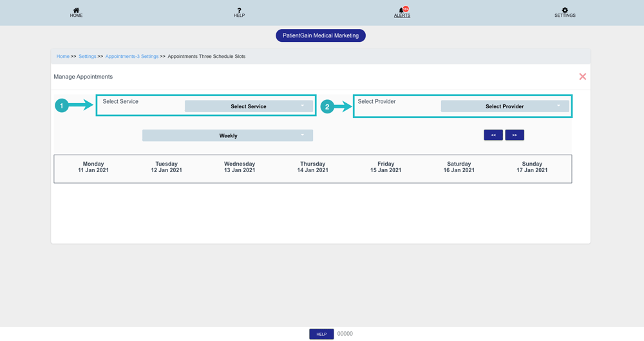Image resolution: width=644 pixels, height=341 pixels.
Task: Open the Alerts bell icon
Action: pos(402,10)
